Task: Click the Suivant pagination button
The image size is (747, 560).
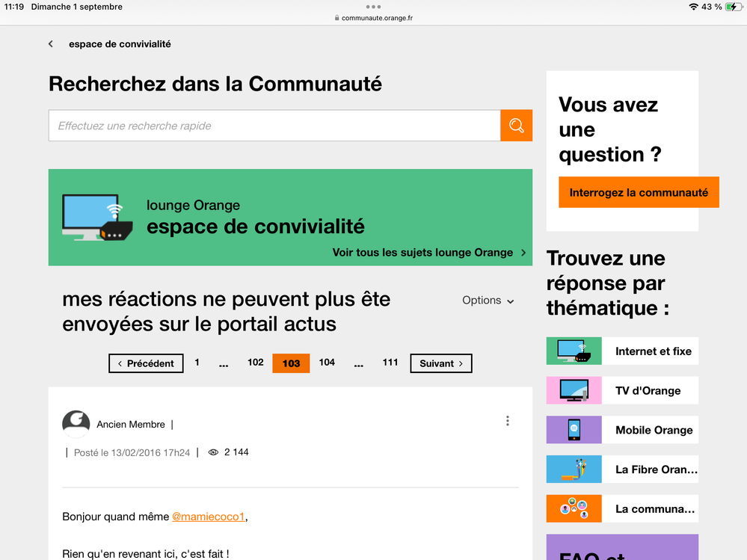Action: point(441,363)
